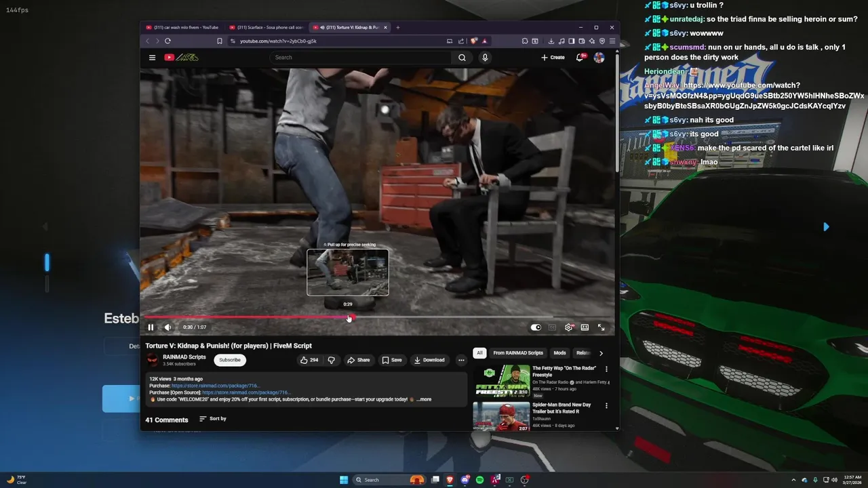
Task: Go to the YouTube home logo
Action: [x=181, y=58]
